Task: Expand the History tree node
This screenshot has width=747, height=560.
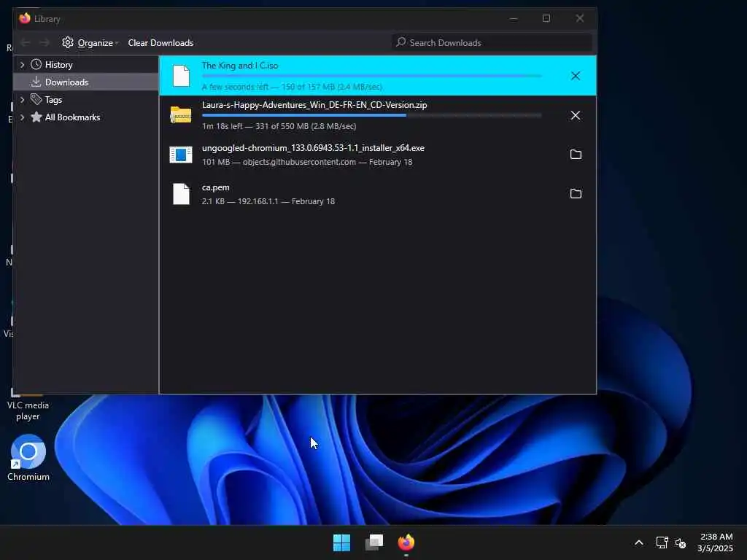Action: pyautogui.click(x=22, y=64)
